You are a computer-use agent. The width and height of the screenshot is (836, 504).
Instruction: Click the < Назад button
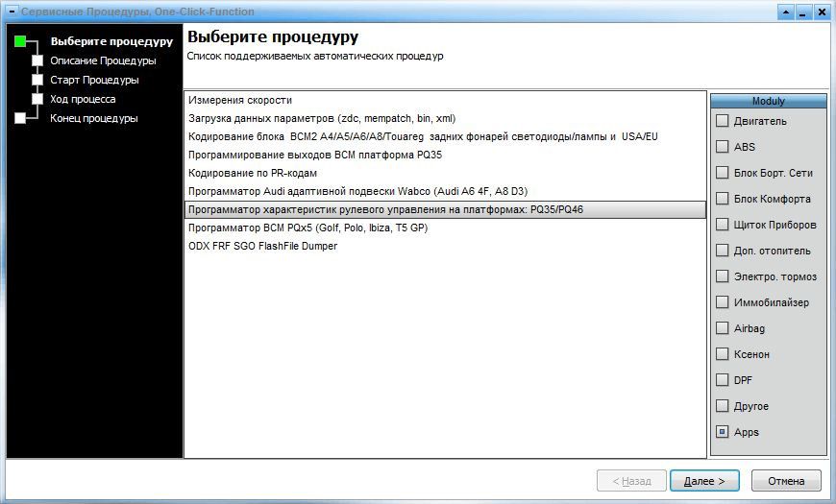(631, 481)
